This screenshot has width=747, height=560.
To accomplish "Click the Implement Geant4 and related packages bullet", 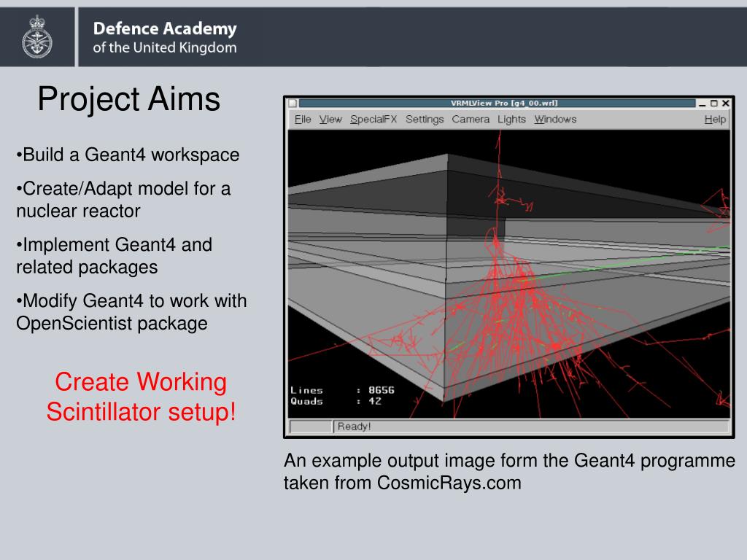I will click(114, 256).
